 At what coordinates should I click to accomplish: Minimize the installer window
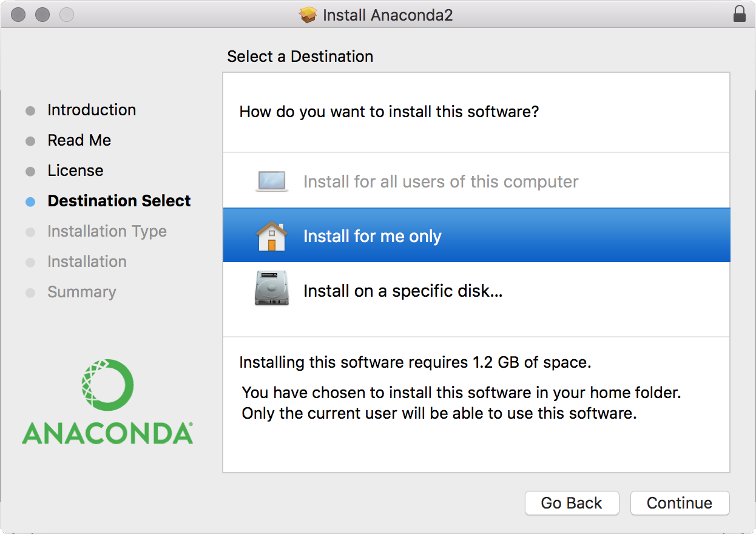pos(42,15)
